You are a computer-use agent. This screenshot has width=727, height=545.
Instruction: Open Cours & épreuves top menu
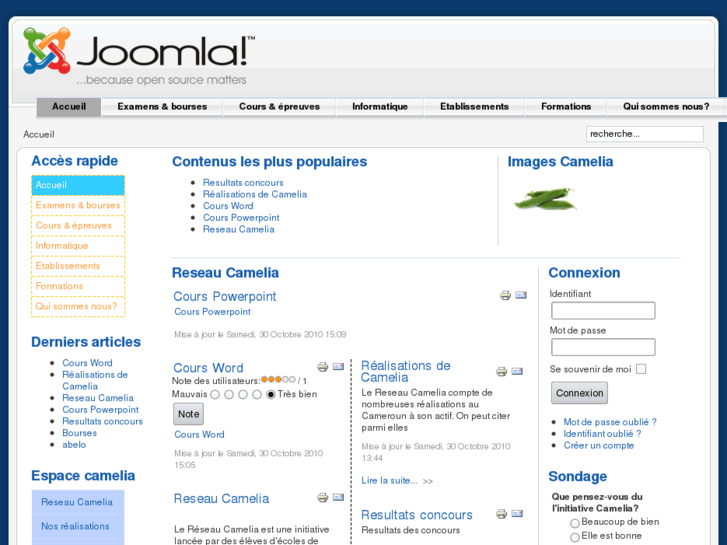click(x=279, y=107)
